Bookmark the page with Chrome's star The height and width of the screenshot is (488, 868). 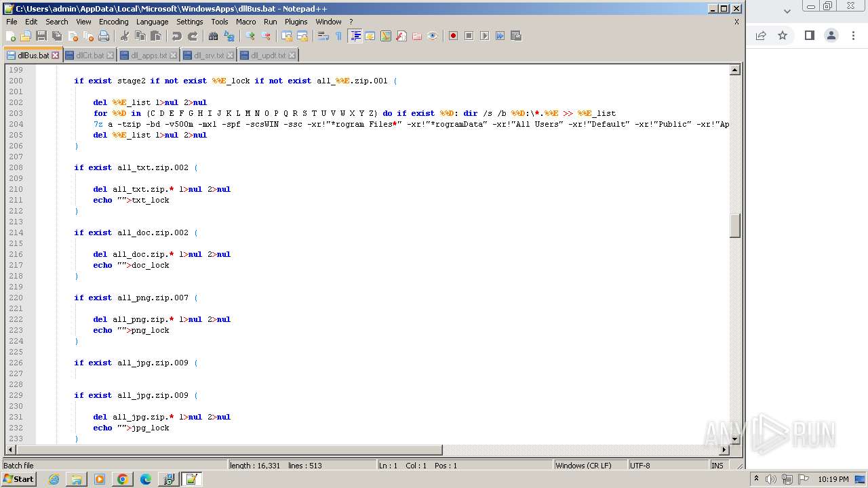click(783, 35)
